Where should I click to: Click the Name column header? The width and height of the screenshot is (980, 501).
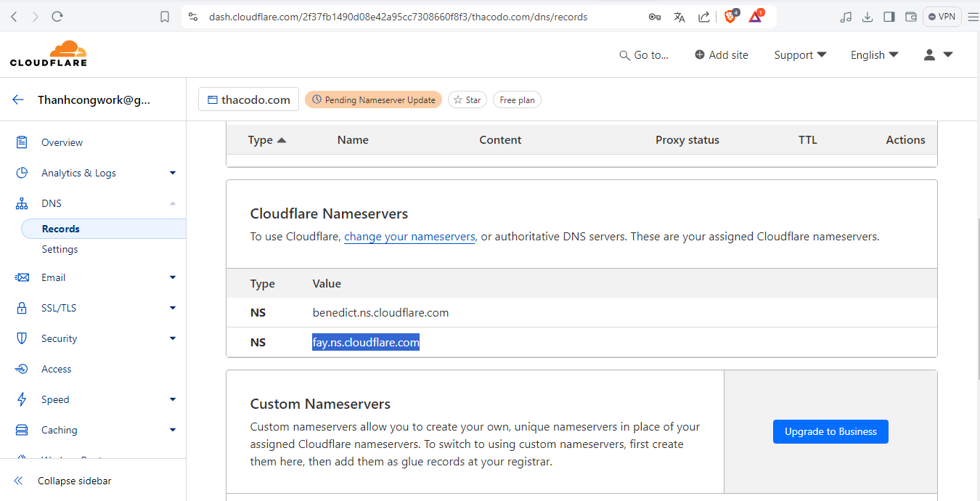click(353, 140)
